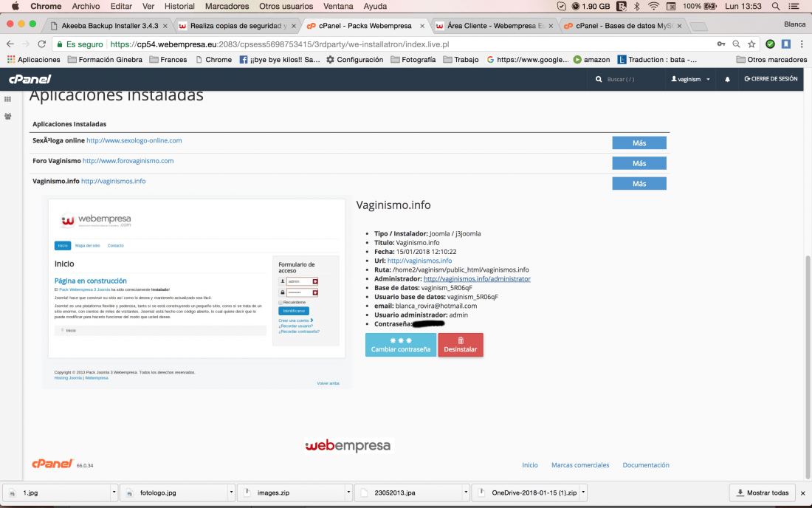Click the cPanel home grid sidebar icon
Screen dimensions: 812x508
pos(8,99)
